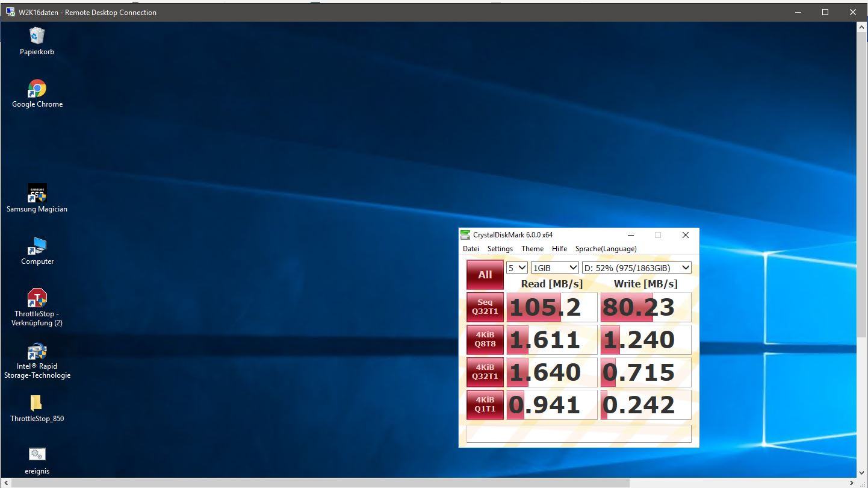Click the 4KiB Q32T1 read value 1.640
Image resolution: width=868 pixels, height=488 pixels.
click(x=552, y=372)
